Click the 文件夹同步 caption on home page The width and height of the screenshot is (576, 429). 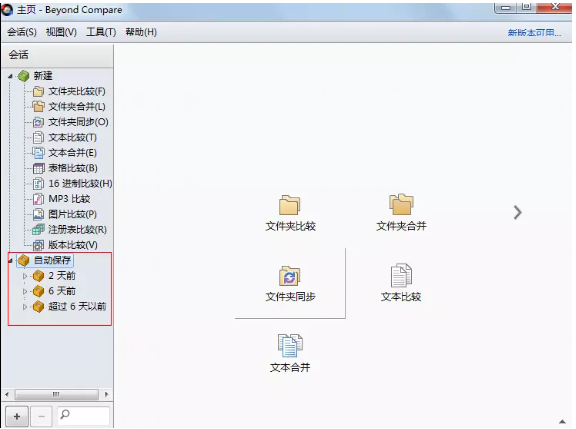pos(290,297)
